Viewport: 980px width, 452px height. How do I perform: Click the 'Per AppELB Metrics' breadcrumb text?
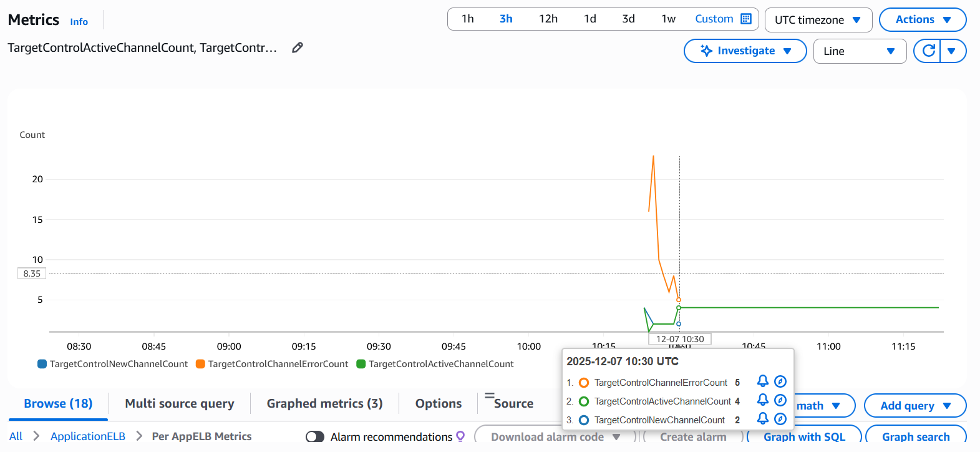[x=202, y=436]
